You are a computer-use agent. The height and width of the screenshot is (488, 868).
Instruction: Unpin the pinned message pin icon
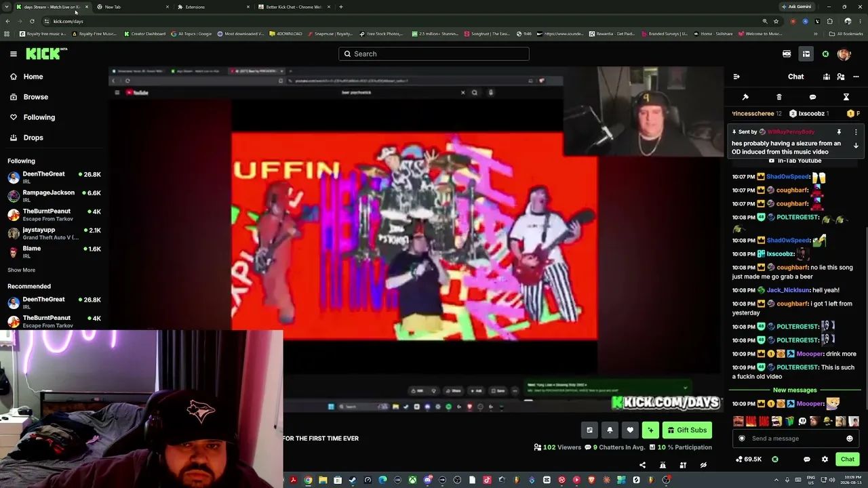(x=839, y=132)
